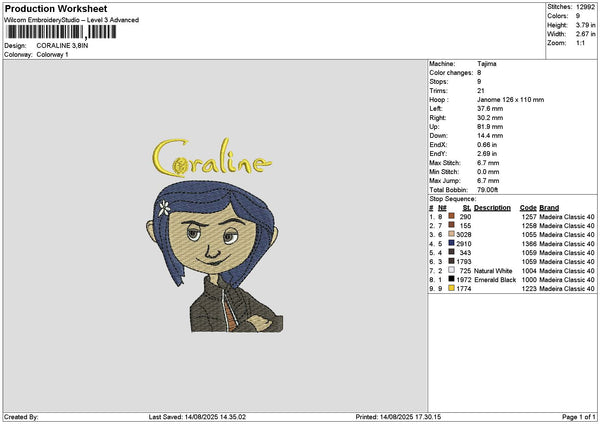Click the Brand column header
The height and width of the screenshot is (424, 600).
(x=549, y=208)
